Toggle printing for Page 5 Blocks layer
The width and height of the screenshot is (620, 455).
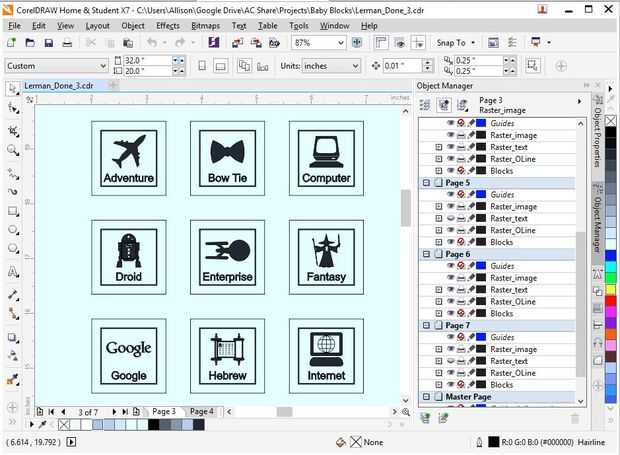[x=461, y=242]
